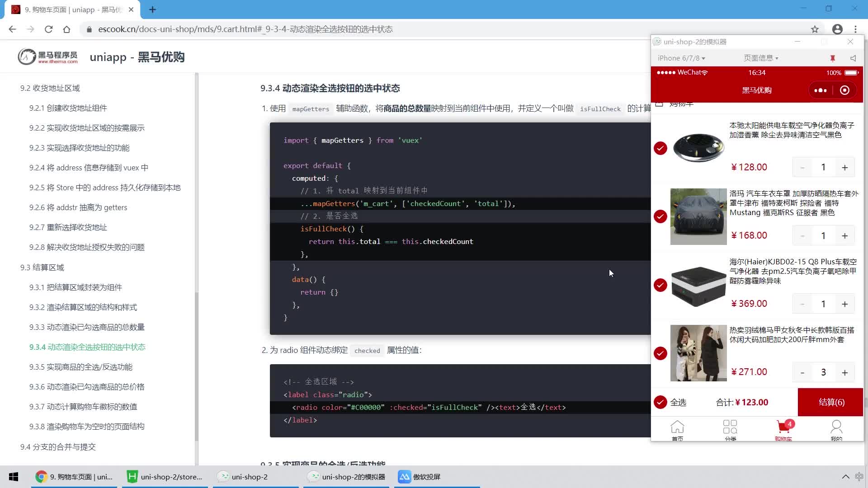The image size is (868, 488).
Task: Open 9.3.5 实现商品的全选/反选功能
Action: pyautogui.click(x=80, y=367)
